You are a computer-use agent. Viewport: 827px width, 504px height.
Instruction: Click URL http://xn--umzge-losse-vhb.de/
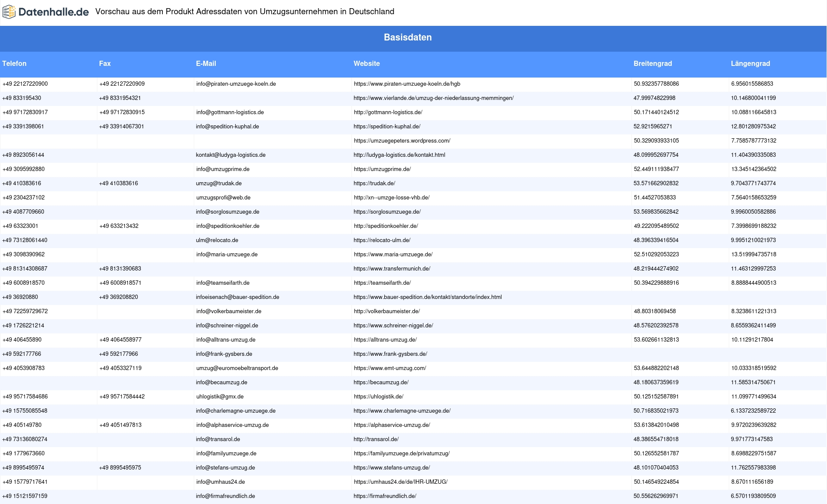pos(392,198)
